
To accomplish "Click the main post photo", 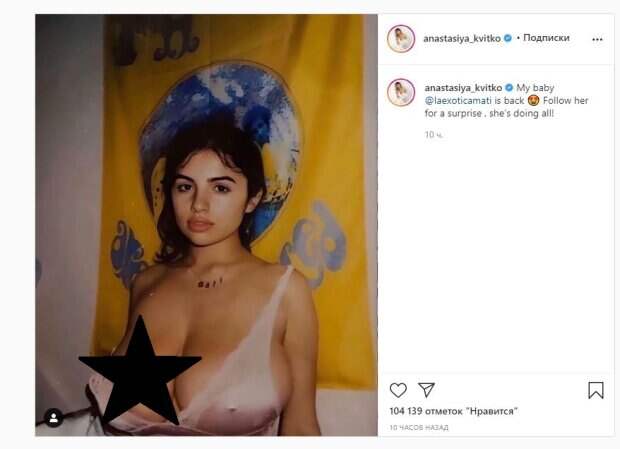I will 206,225.
